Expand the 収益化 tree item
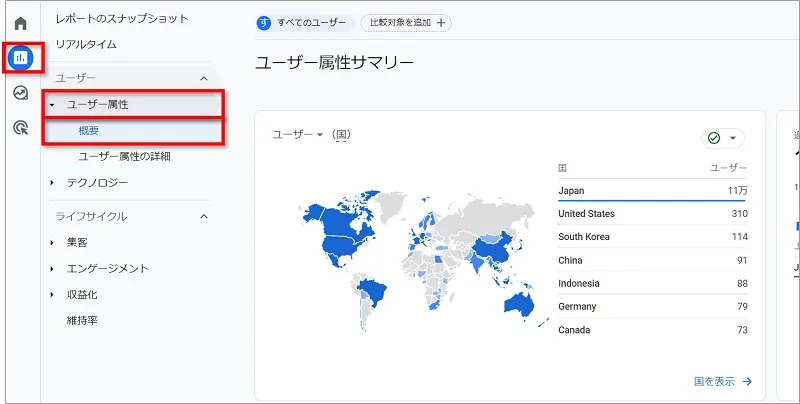Image resolution: width=800 pixels, height=404 pixels. tap(52, 295)
